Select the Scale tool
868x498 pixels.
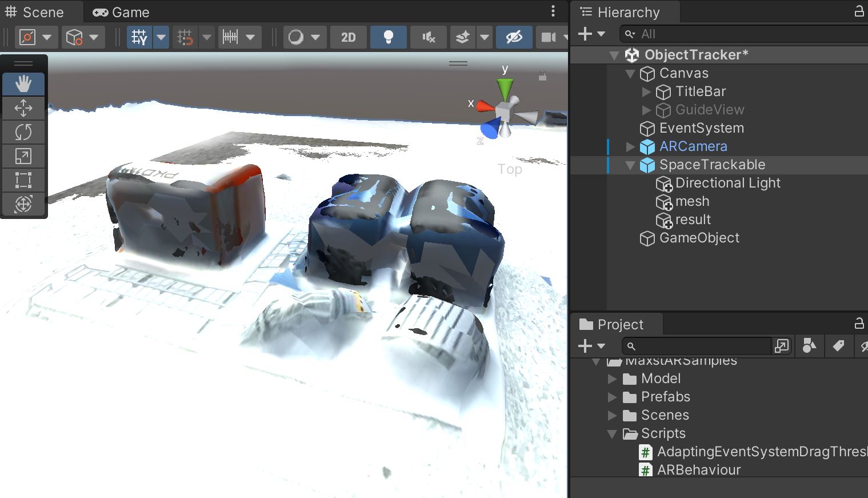23,156
